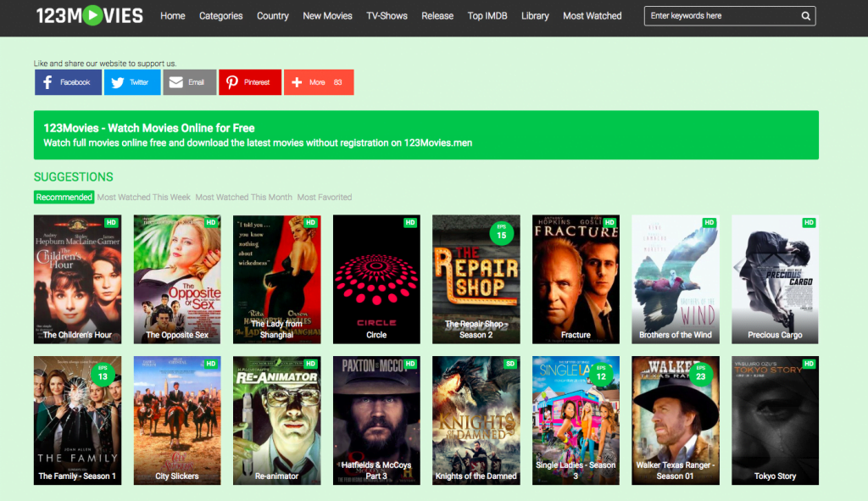Image resolution: width=868 pixels, height=501 pixels.
Task: Open Precious Cargo poster
Action: [775, 280]
